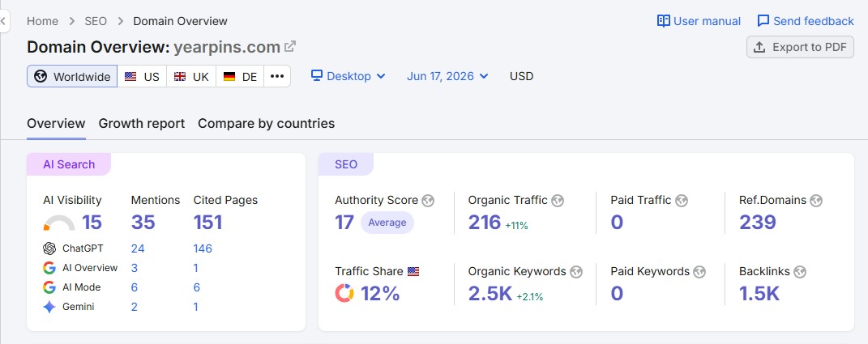Click total Mentions value 35
The height and width of the screenshot is (344, 868).
click(x=143, y=223)
